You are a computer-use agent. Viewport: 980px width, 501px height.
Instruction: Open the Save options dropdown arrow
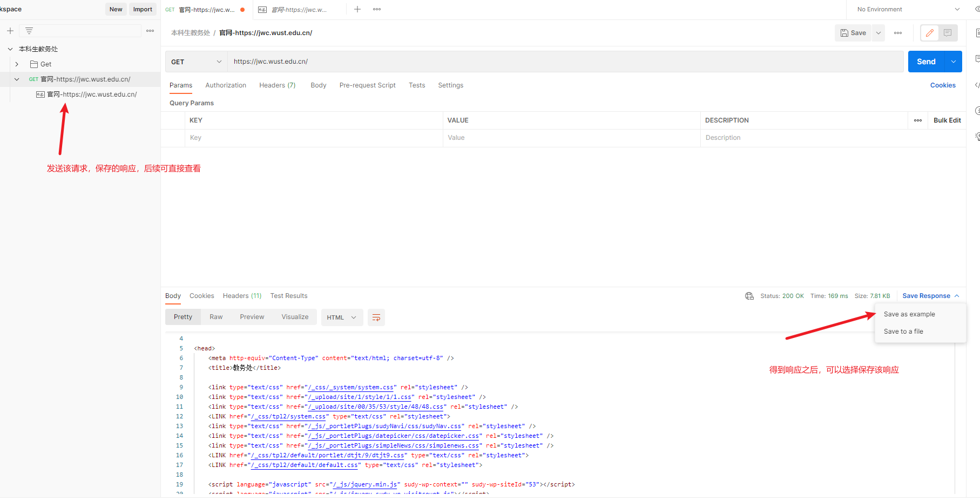(878, 33)
